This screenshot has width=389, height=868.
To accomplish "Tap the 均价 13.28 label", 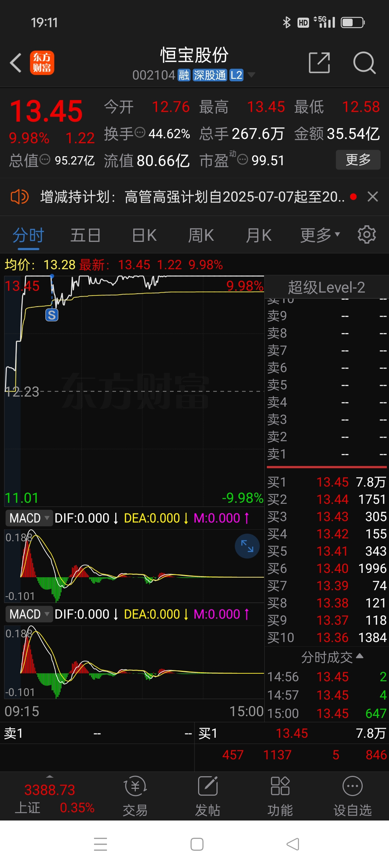I will tap(40, 265).
